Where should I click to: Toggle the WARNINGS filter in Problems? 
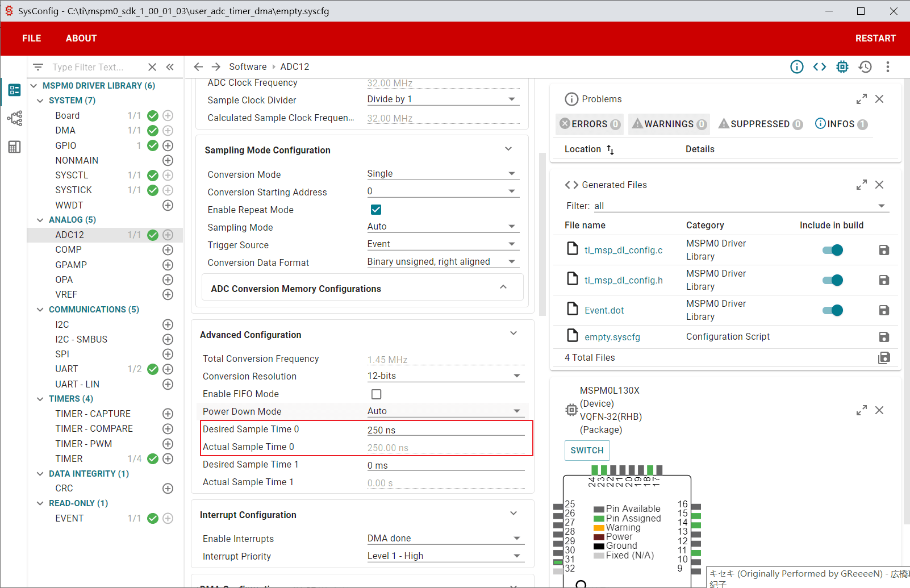(x=669, y=124)
